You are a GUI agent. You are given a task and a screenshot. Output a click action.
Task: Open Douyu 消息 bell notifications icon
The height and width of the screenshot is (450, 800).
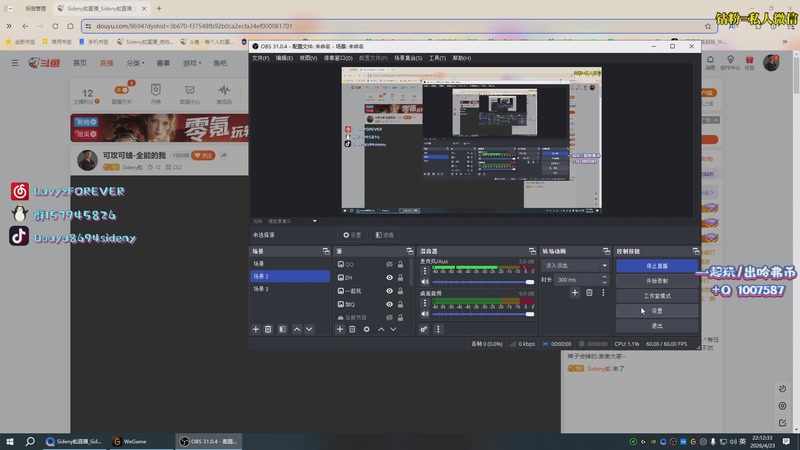[x=710, y=62]
